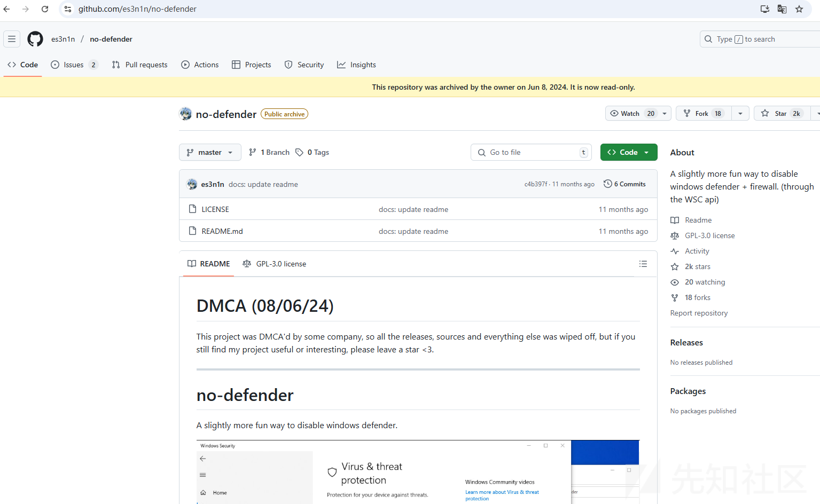View the '0 Tags' link

point(313,152)
